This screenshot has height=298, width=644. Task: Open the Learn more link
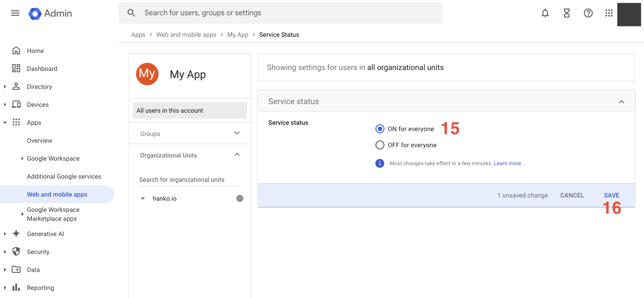[507, 163]
